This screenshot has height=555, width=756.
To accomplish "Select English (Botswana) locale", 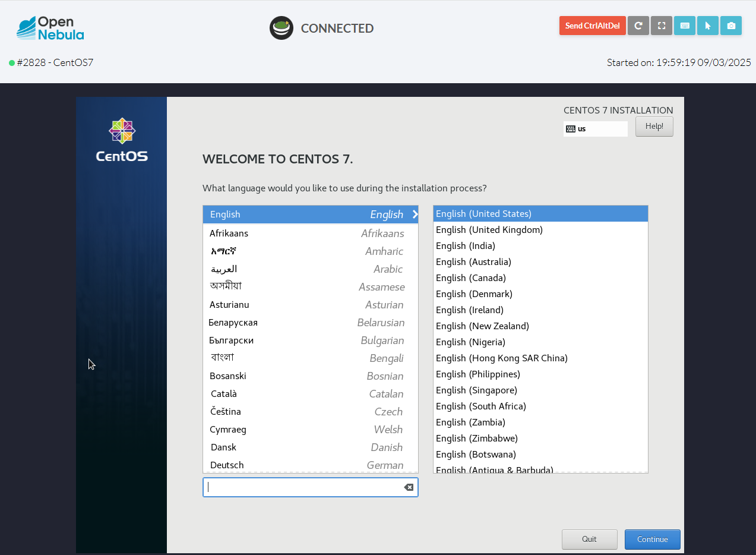I will pos(540,455).
